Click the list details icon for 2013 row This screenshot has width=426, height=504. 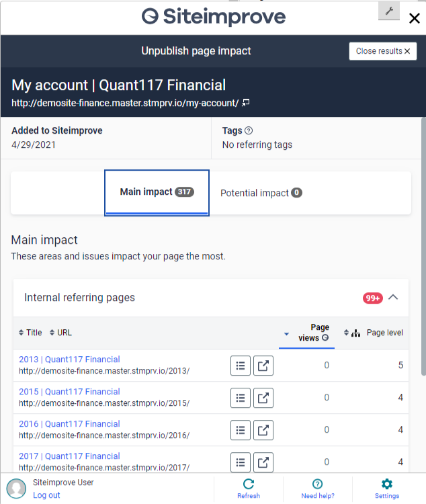click(x=241, y=366)
